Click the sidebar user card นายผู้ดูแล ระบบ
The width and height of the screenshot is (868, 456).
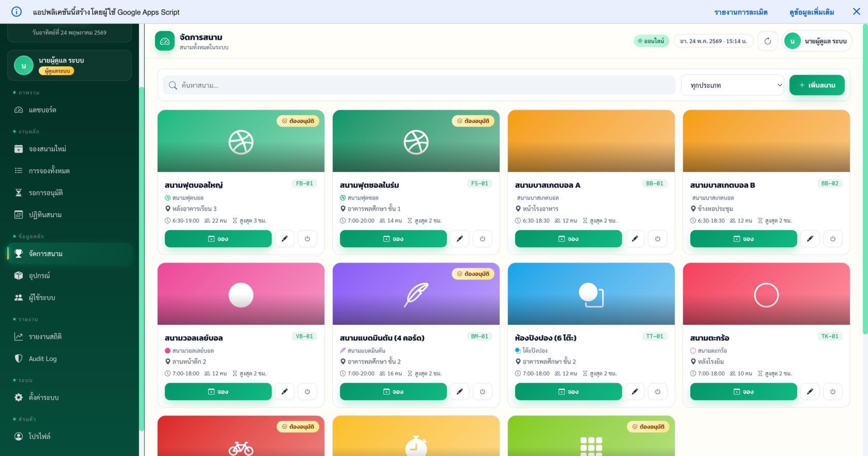69,65
